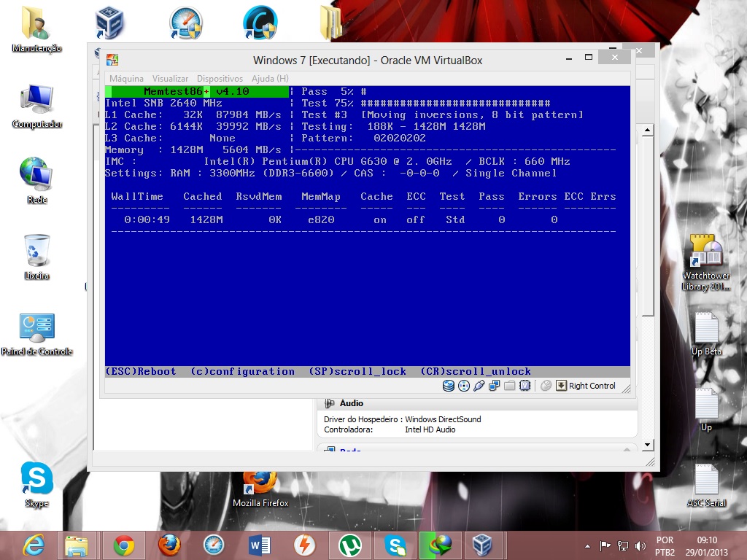This screenshot has width=747, height=560.
Task: Select the desktop file named Up
Action: (706, 410)
